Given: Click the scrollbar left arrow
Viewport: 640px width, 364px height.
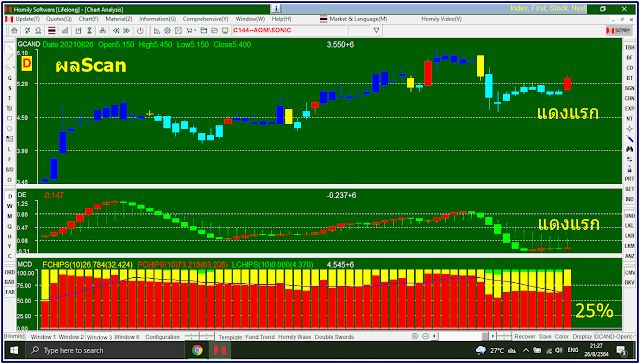Looking at the screenshot, I should [435, 336].
